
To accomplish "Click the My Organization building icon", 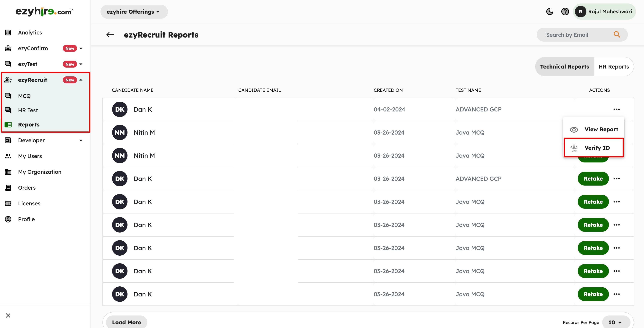I will [x=8, y=172].
